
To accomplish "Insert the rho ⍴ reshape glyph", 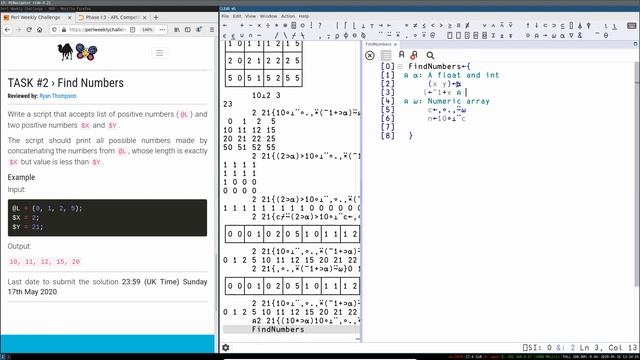I will (337, 36).
